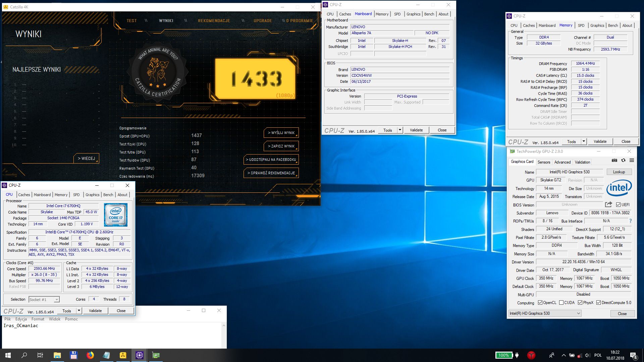Click the WYŚLIJ WYNIK button
644x362 pixels.
(281, 133)
